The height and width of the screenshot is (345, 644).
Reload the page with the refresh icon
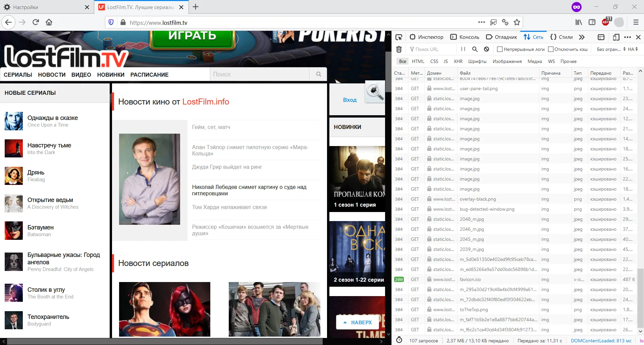tap(36, 22)
